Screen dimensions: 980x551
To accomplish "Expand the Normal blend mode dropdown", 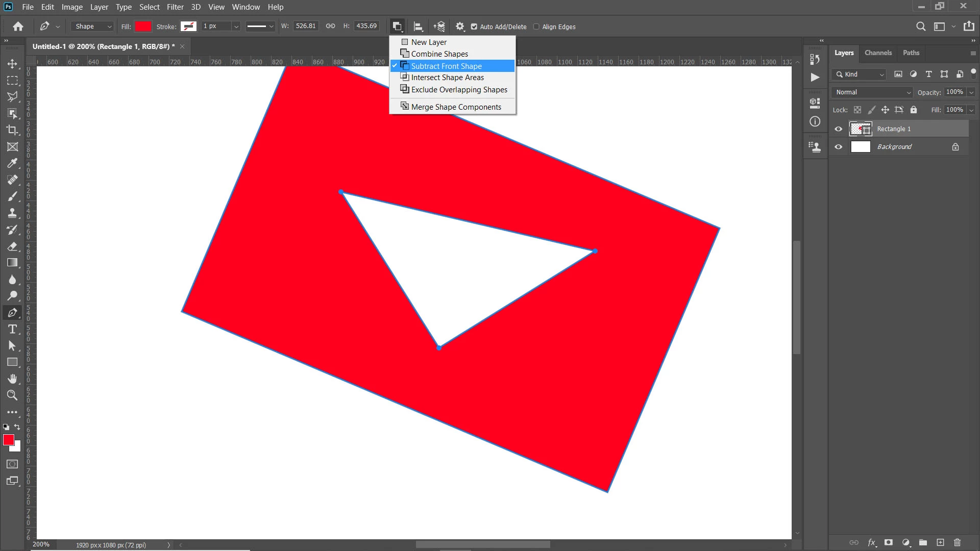I will [x=872, y=92].
